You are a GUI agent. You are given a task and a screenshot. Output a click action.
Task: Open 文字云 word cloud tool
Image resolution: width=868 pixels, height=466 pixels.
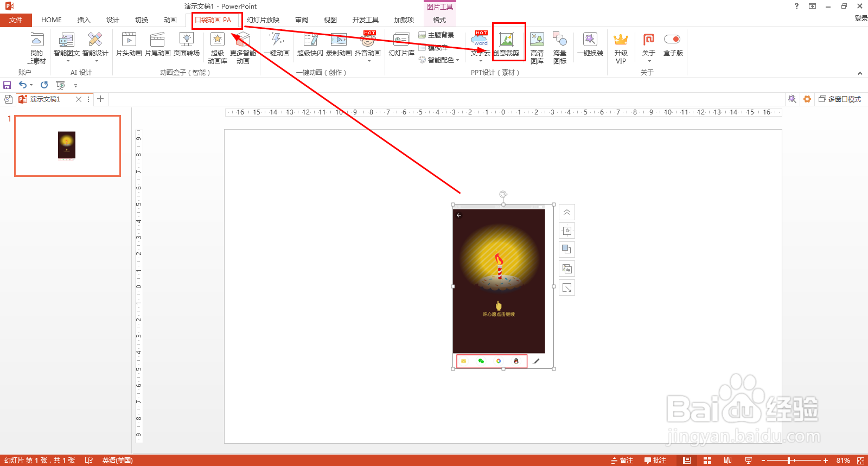(x=481, y=44)
